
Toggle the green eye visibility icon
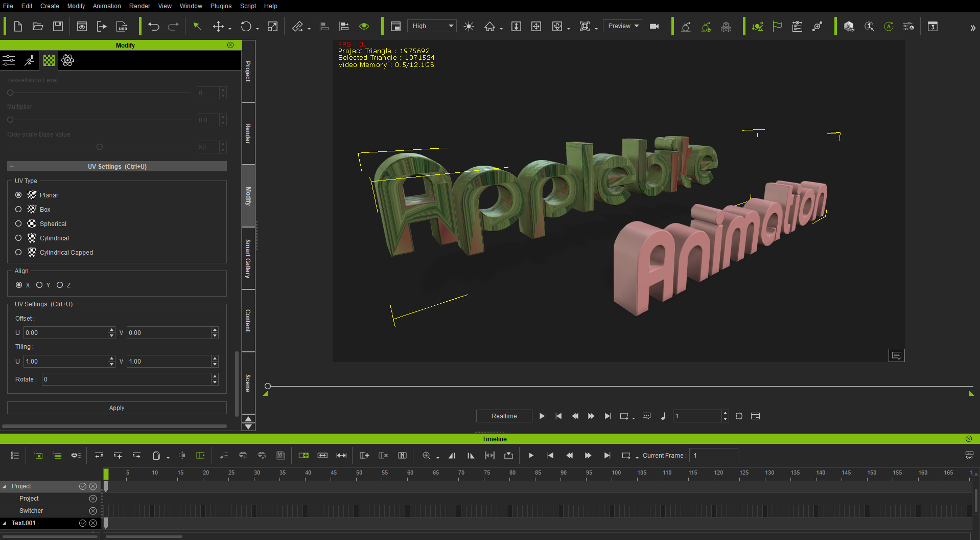pyautogui.click(x=364, y=26)
